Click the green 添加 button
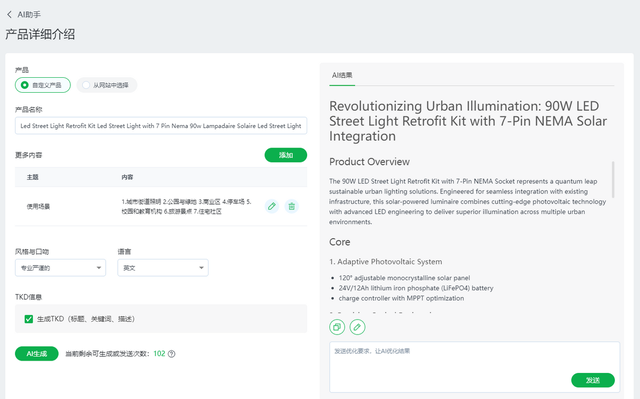This screenshot has width=640, height=399. 286,155
